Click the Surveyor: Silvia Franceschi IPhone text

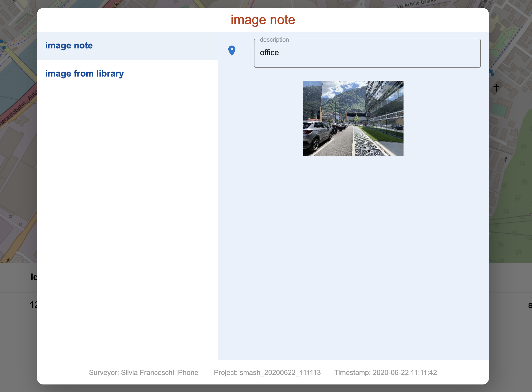coord(144,372)
